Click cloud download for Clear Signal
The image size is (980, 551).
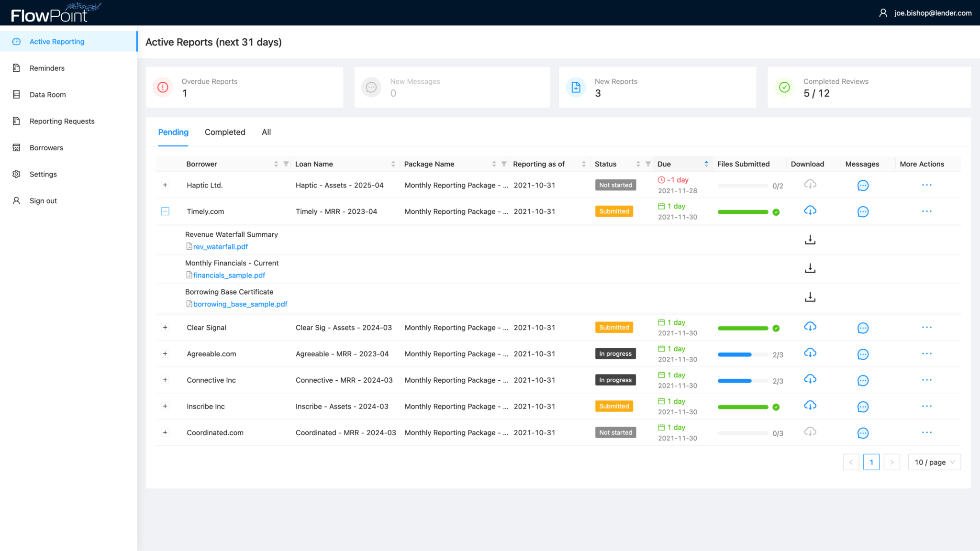click(x=810, y=327)
